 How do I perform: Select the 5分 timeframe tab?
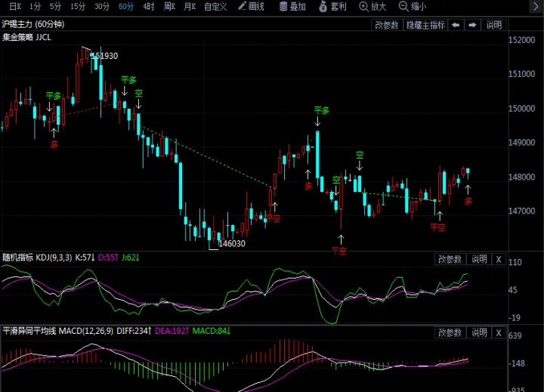tap(55, 6)
